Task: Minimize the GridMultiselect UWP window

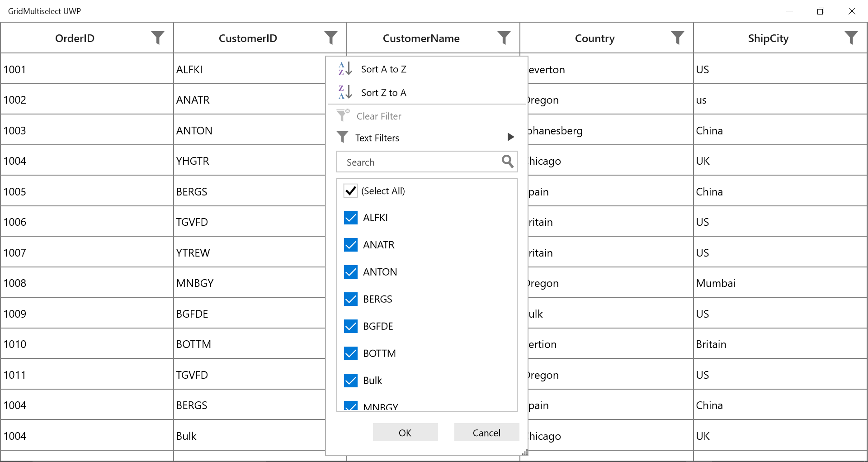Action: pyautogui.click(x=789, y=11)
